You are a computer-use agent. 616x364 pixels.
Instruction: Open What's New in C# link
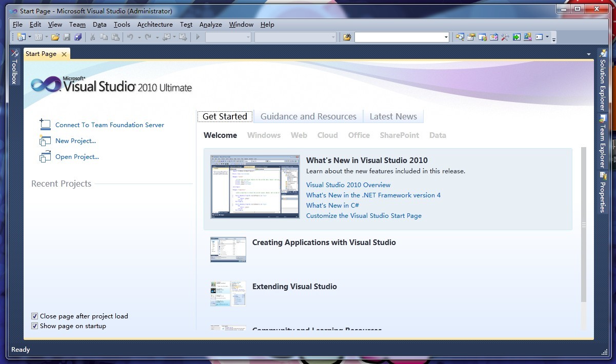332,205
